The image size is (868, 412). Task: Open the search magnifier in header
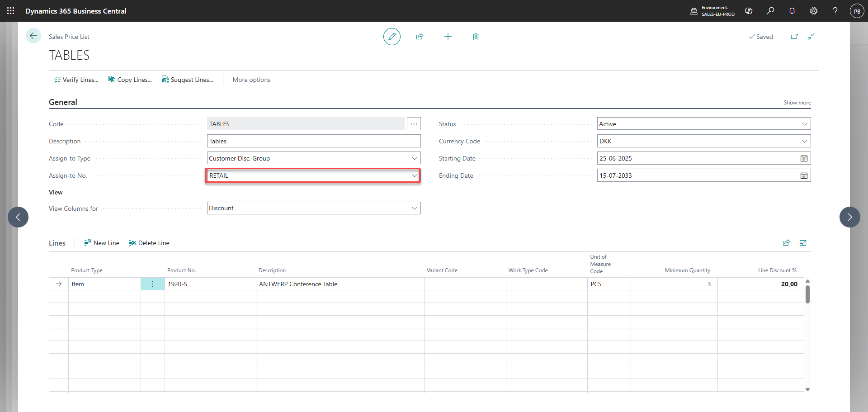(770, 11)
